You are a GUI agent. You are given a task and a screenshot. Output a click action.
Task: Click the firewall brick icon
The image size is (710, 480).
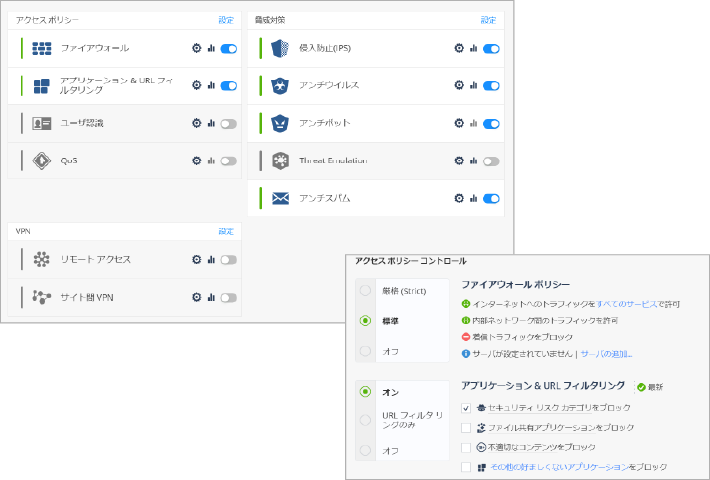click(x=41, y=48)
